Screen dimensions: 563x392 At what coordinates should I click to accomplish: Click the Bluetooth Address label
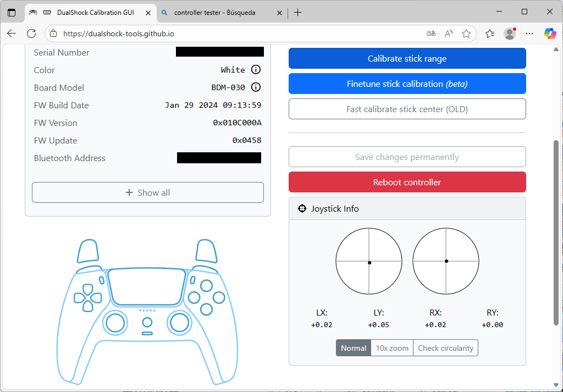click(70, 158)
